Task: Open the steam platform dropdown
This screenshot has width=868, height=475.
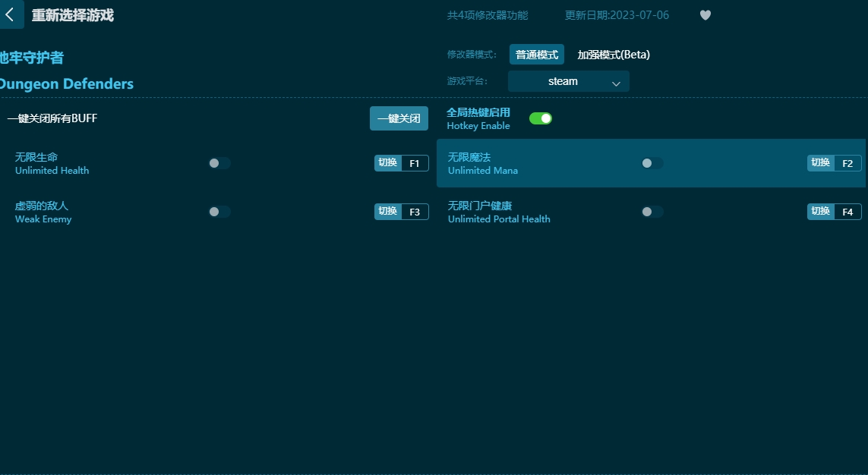Action: click(x=569, y=81)
